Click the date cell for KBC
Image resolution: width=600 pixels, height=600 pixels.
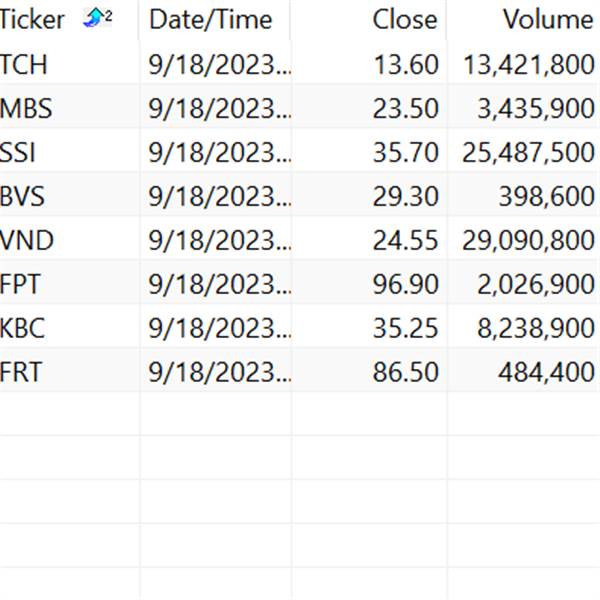click(219, 329)
